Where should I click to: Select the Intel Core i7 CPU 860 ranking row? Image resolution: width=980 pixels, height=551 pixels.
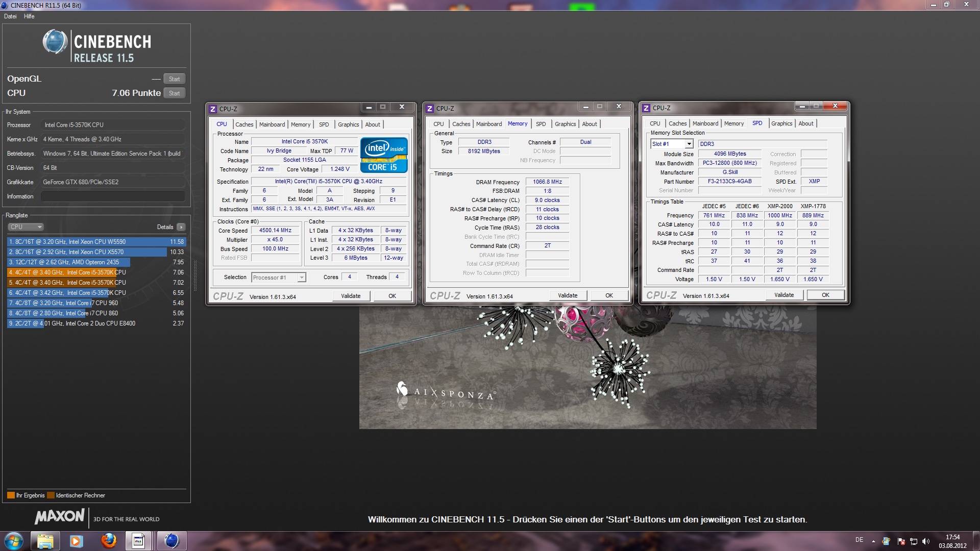pyautogui.click(x=96, y=313)
